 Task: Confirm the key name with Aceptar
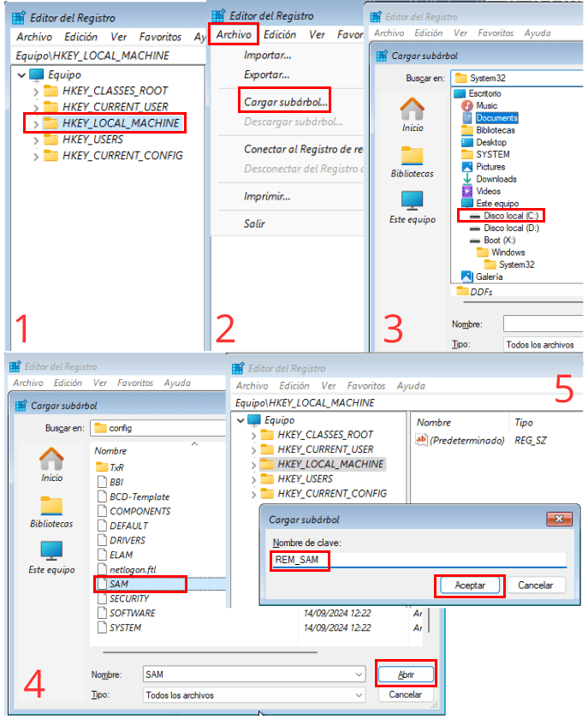(x=470, y=585)
